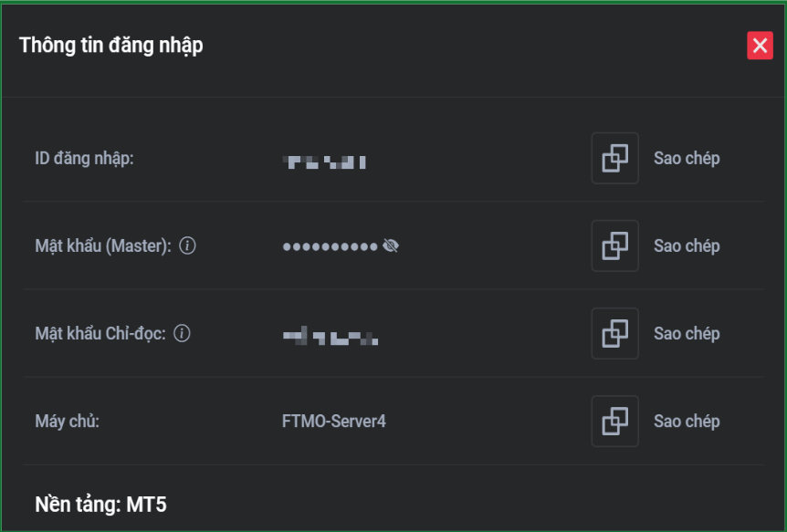Screen dimensions: 787x532
Task: Reveal the Master password with the eye icon
Action: (x=391, y=246)
